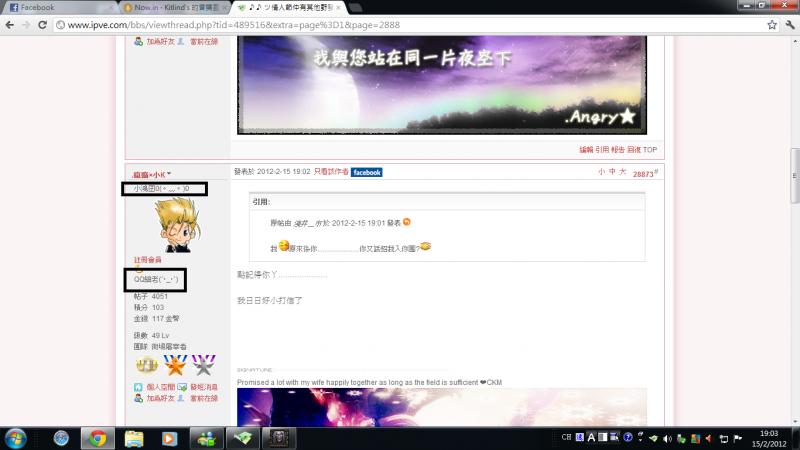800x450 pixels.
Task: Click the 引用 quote link under the banner post
Action: coord(602,149)
